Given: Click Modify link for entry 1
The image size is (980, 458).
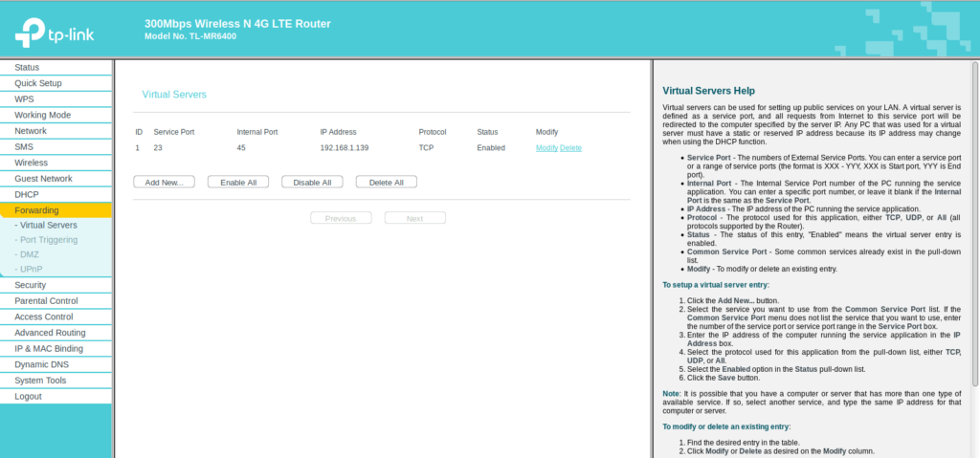Looking at the screenshot, I should 546,148.
